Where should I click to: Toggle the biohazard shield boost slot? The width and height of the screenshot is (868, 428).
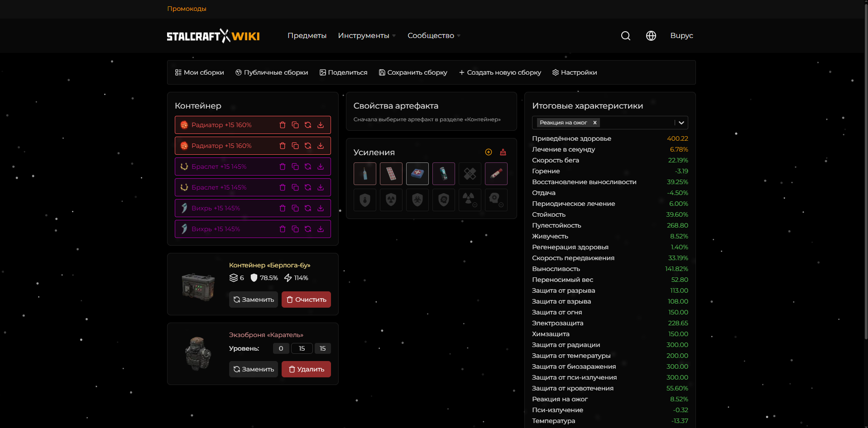pos(417,200)
